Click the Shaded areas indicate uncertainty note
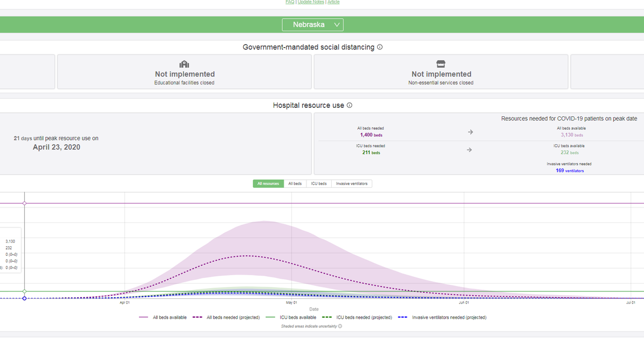Image resolution: width=644 pixels, height=339 pixels. (309, 326)
